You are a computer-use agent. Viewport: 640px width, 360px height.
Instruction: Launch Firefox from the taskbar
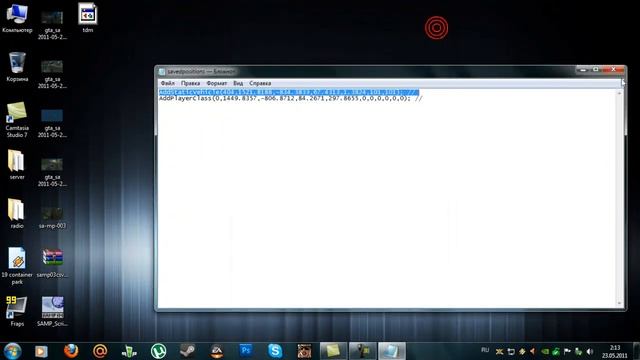(71, 351)
